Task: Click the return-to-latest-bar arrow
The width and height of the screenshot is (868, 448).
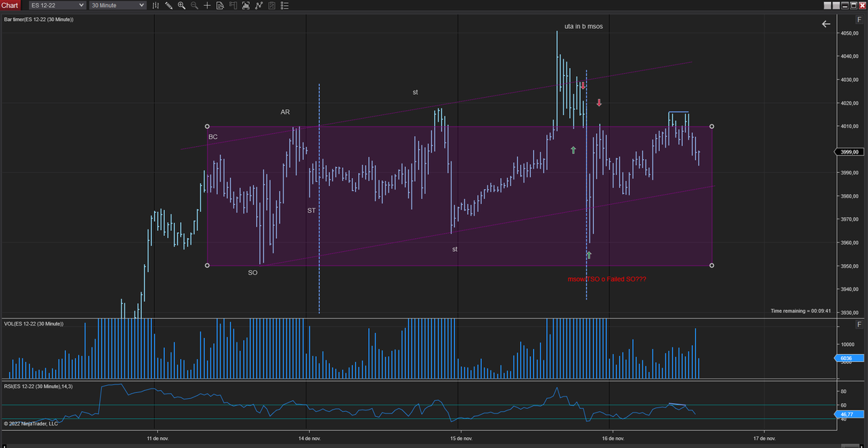Action: (x=827, y=24)
